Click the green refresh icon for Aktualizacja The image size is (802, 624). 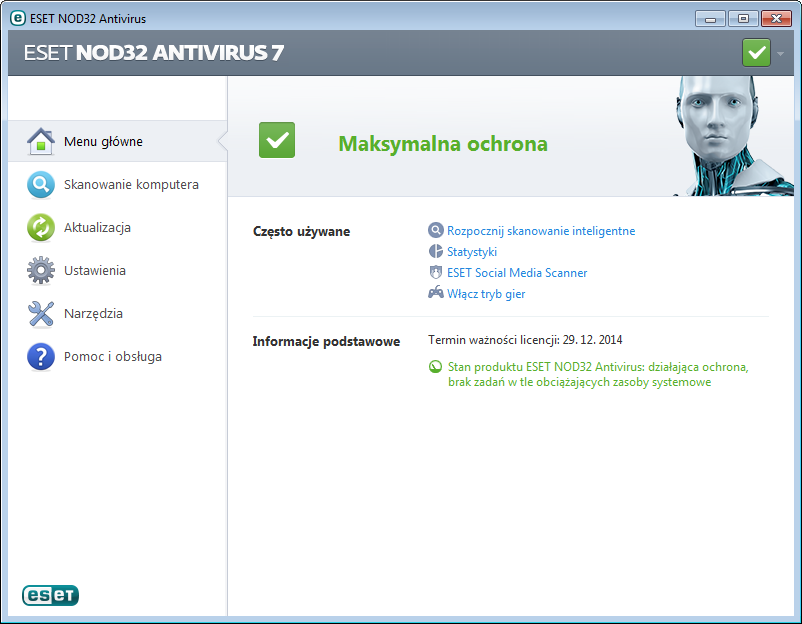pyautogui.click(x=41, y=228)
